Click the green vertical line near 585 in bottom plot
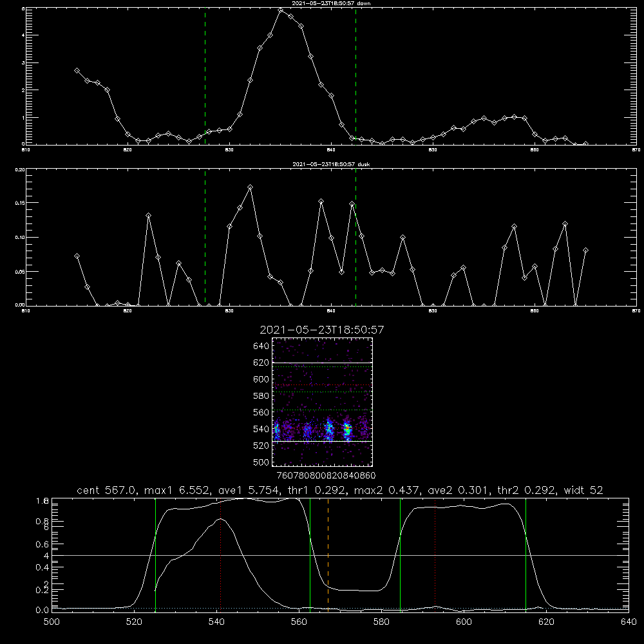 point(400,554)
